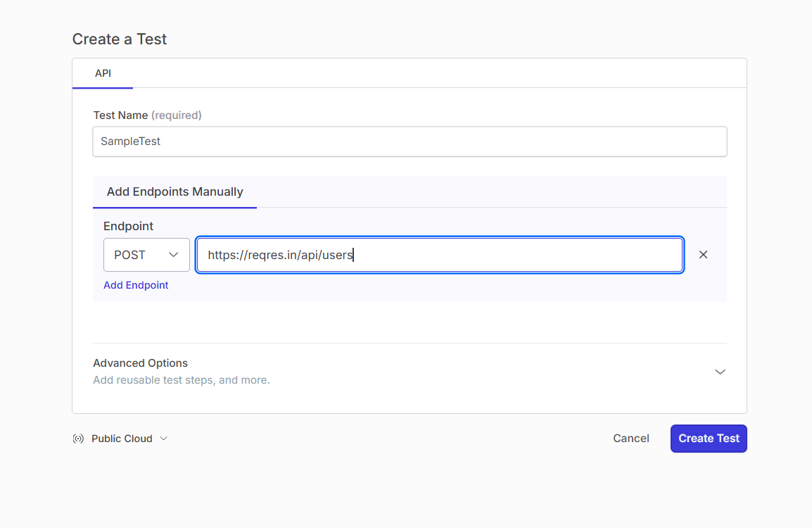Click the Public Cloud broadcast icon
Viewport: 812px width, 528px height.
[x=77, y=438]
